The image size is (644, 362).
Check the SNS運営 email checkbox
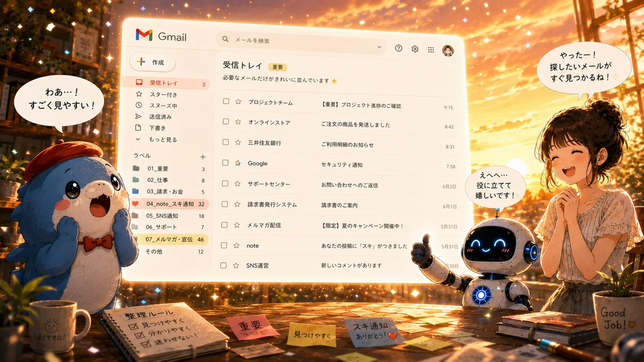[x=223, y=265]
